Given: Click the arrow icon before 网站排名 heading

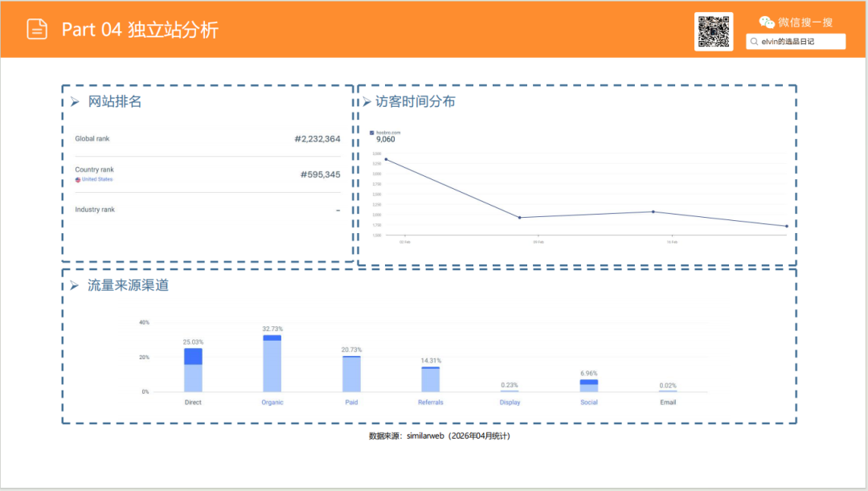Looking at the screenshot, I should tap(73, 101).
